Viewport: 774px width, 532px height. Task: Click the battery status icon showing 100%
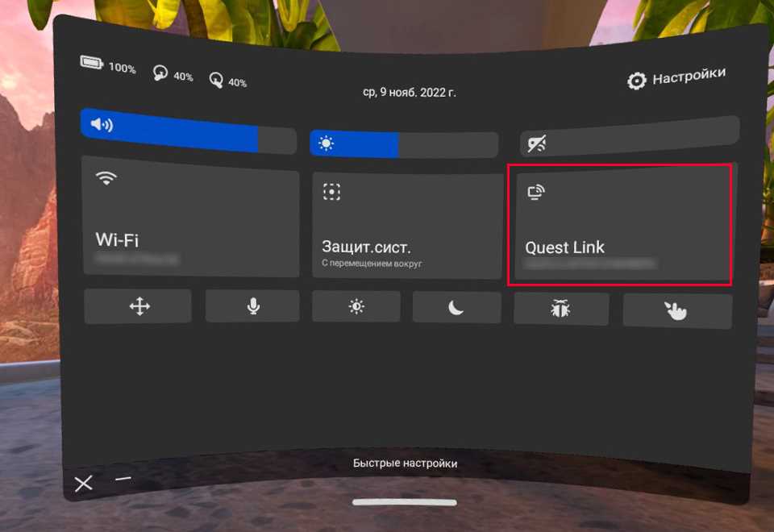coord(91,63)
